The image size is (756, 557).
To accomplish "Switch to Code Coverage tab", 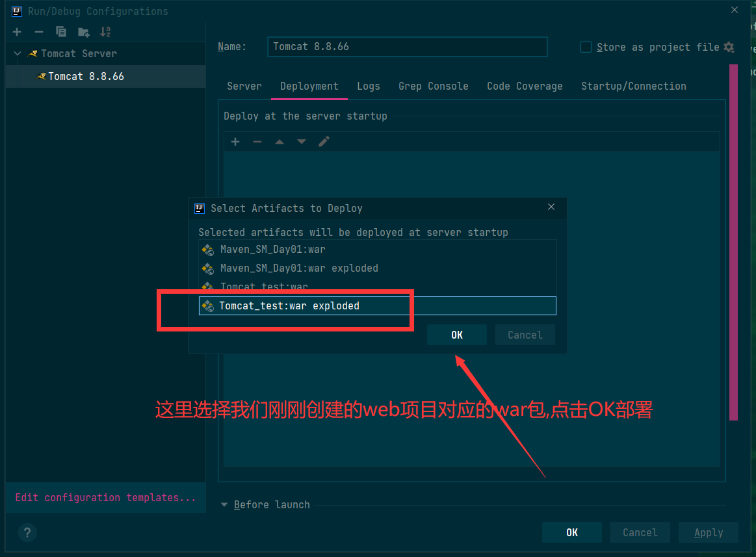I will (x=525, y=86).
